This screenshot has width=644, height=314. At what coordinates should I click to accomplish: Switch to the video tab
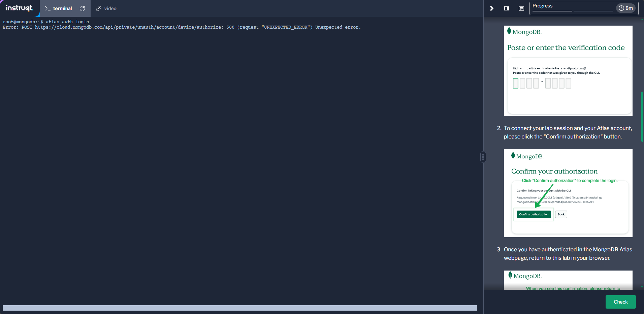pos(106,8)
